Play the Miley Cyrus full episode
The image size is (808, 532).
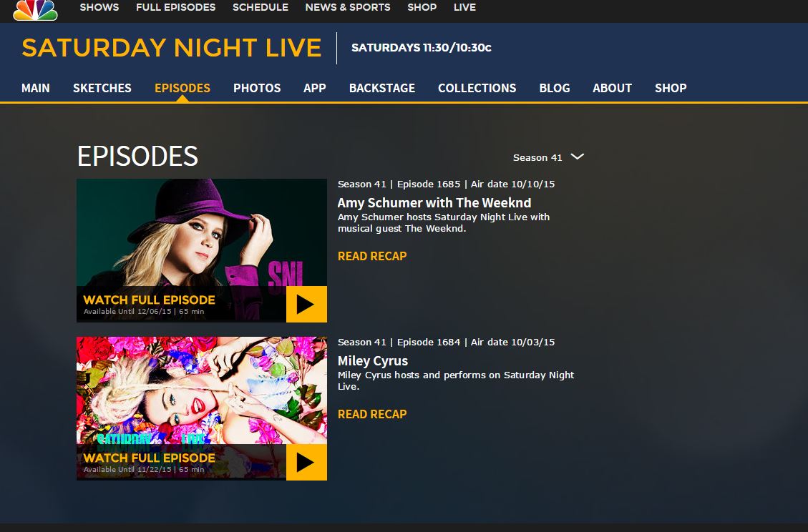tap(306, 463)
